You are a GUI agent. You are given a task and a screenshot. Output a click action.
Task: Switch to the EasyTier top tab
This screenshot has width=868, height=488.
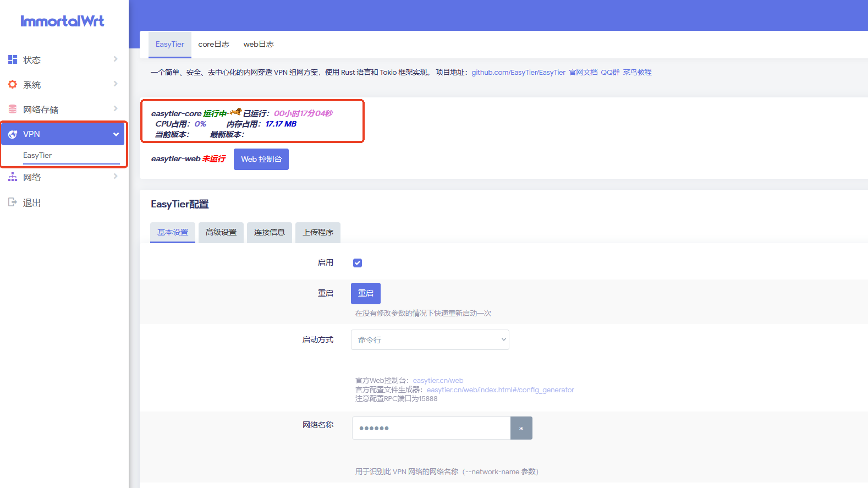coord(170,45)
